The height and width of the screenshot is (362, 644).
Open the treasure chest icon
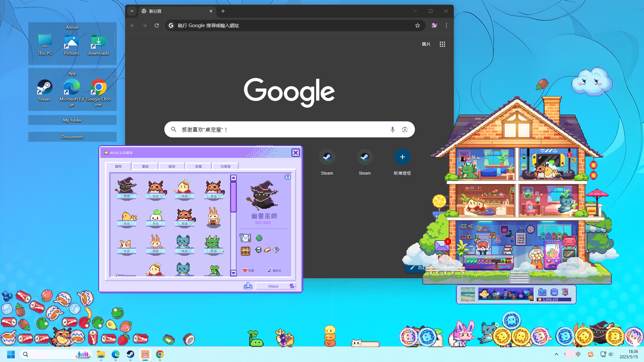[246, 251]
